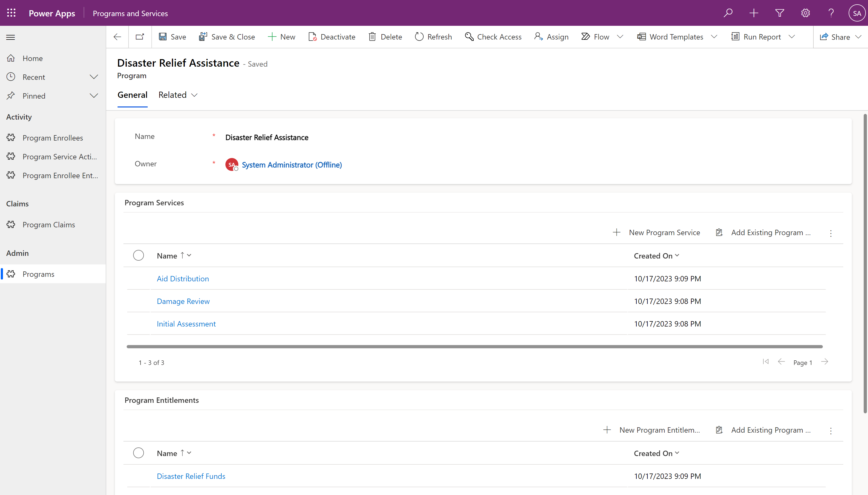Screen dimensions: 868x495
Task: Click Aid Distribution's 10/17/2023 9:09 PM cell
Action: [x=667, y=278]
